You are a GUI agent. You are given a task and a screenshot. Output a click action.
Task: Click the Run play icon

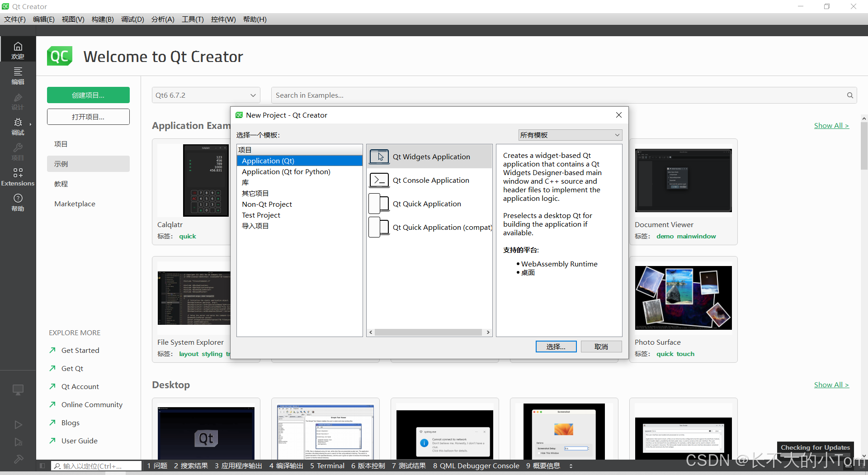point(18,425)
